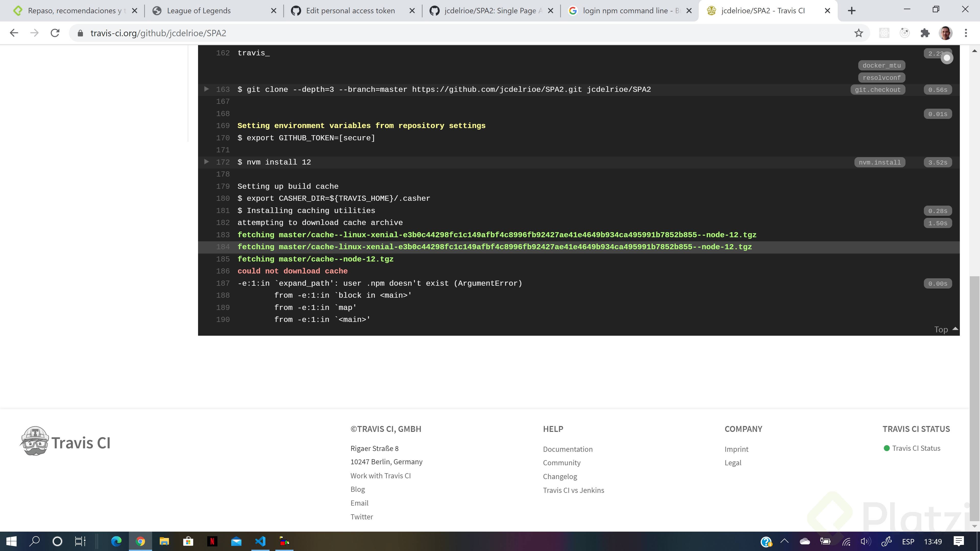The image size is (980, 551).
Task: Bookmark this page with the star icon
Action: point(858,33)
